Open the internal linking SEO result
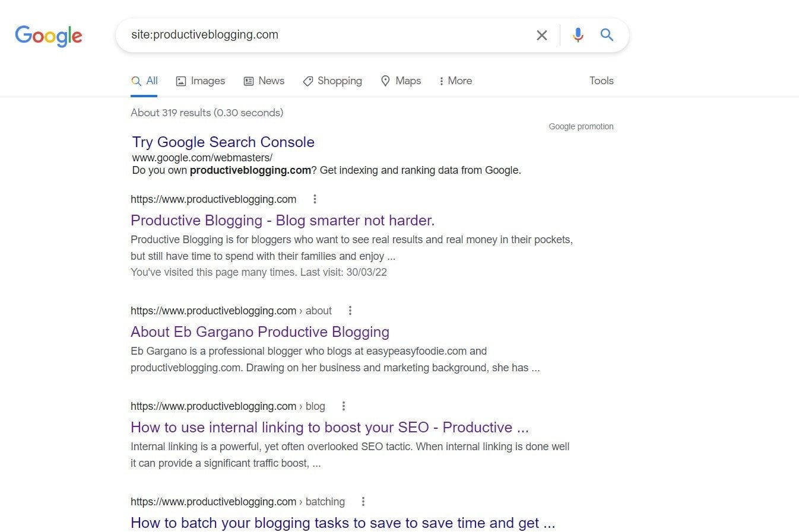Image resolution: width=799 pixels, height=532 pixels. click(x=329, y=428)
